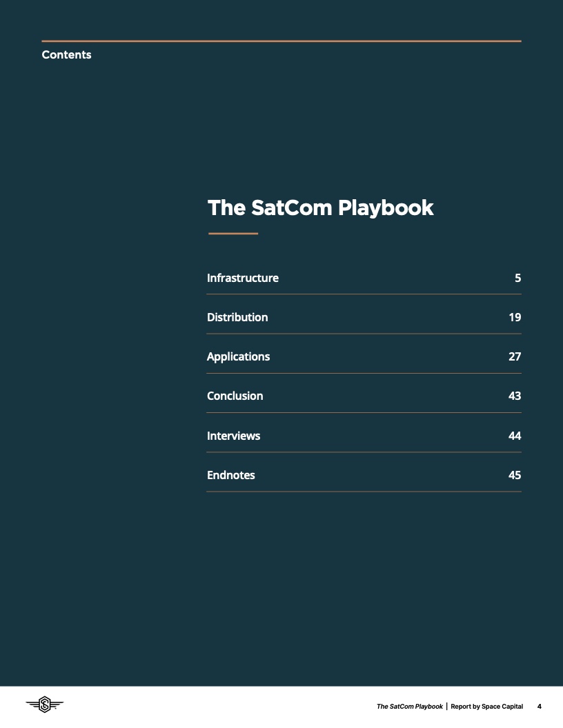
Task: Click the footer page number 4
Action: (x=540, y=707)
